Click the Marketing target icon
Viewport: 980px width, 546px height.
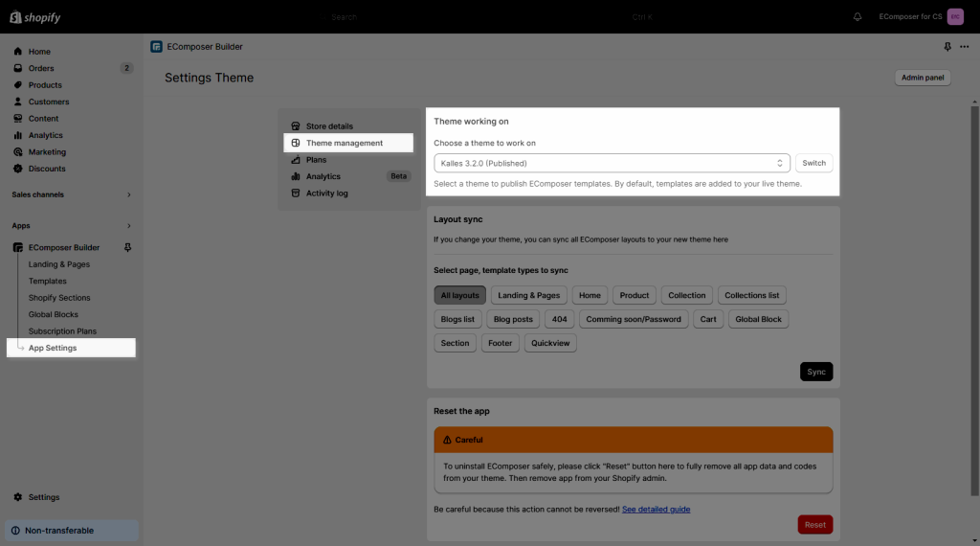click(18, 152)
